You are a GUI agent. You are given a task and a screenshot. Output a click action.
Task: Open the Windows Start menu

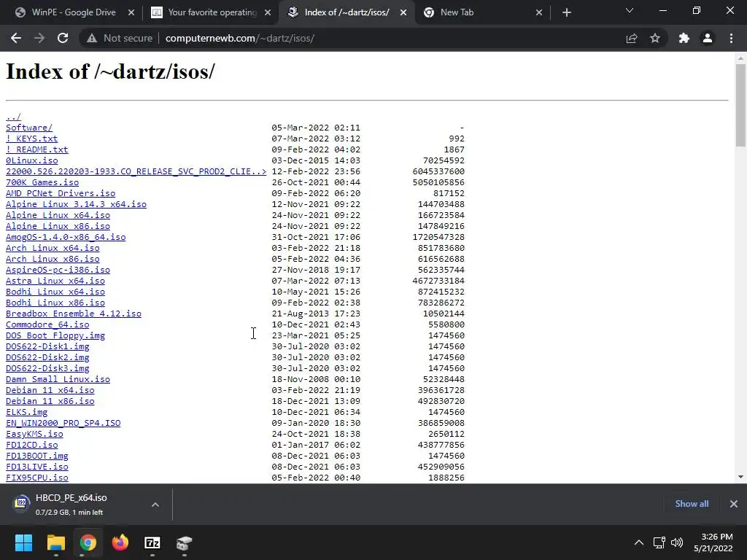(23, 542)
